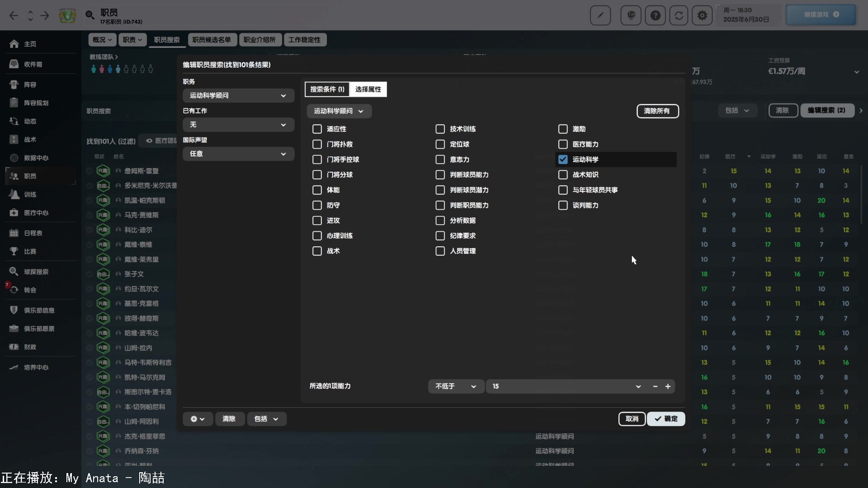Check the 适应性 checkbox
868x488 pixels.
(x=317, y=129)
